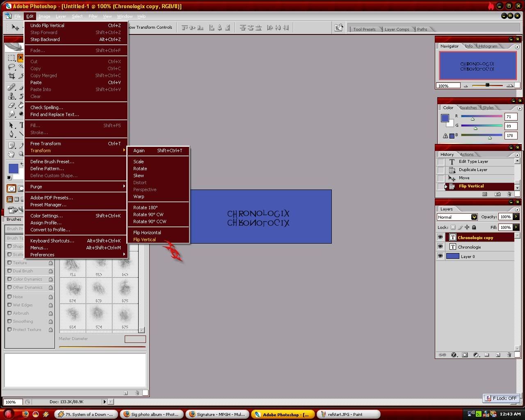525x420 pixels.
Task: Enable the Texture brush option
Action: coord(9,263)
